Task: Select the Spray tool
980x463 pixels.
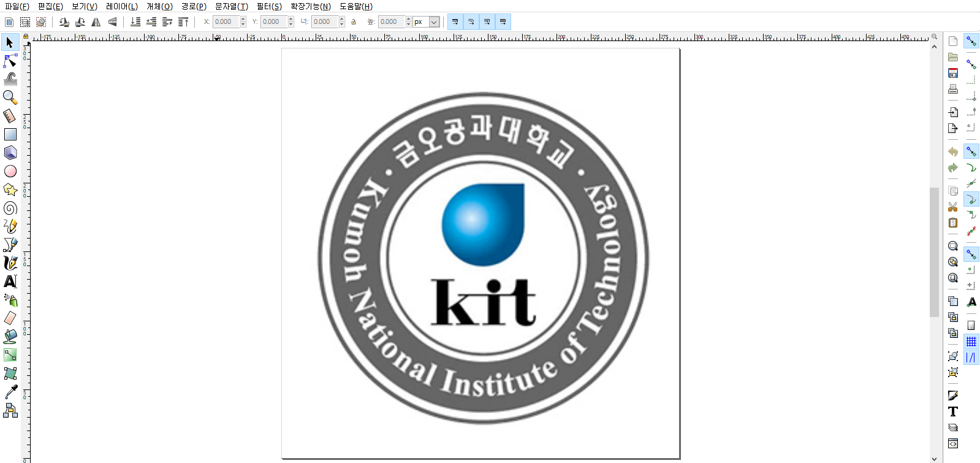Action: tap(10, 300)
